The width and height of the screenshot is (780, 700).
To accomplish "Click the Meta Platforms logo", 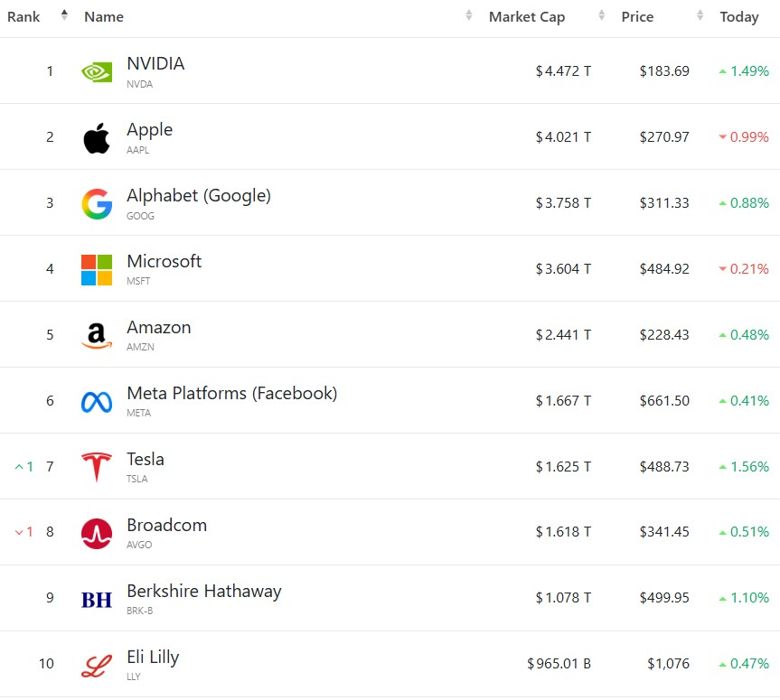I will tap(97, 402).
